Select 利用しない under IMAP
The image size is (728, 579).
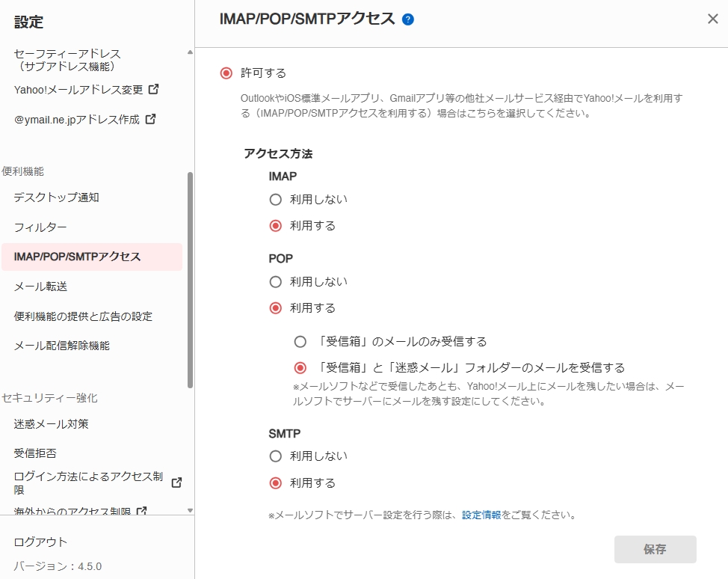coord(276,200)
